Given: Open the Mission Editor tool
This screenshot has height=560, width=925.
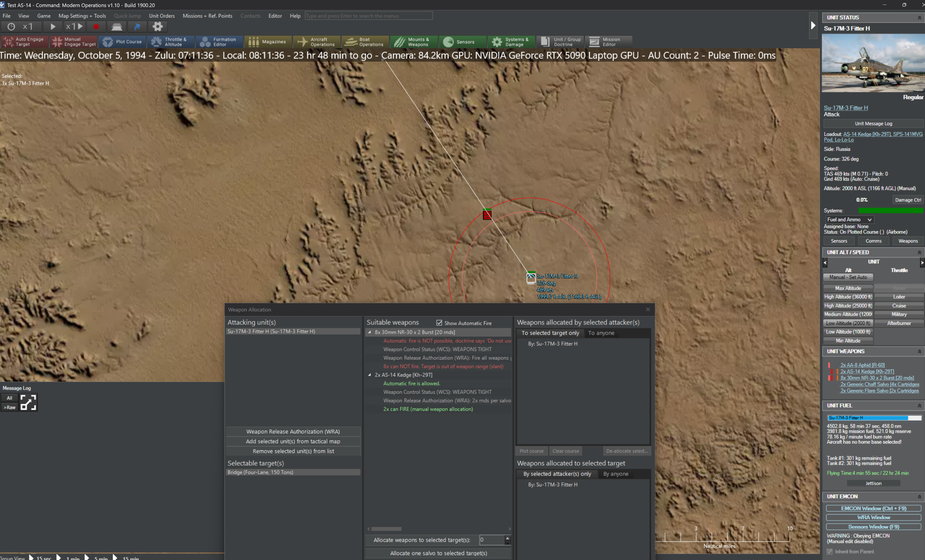Looking at the screenshot, I should click(x=609, y=42).
